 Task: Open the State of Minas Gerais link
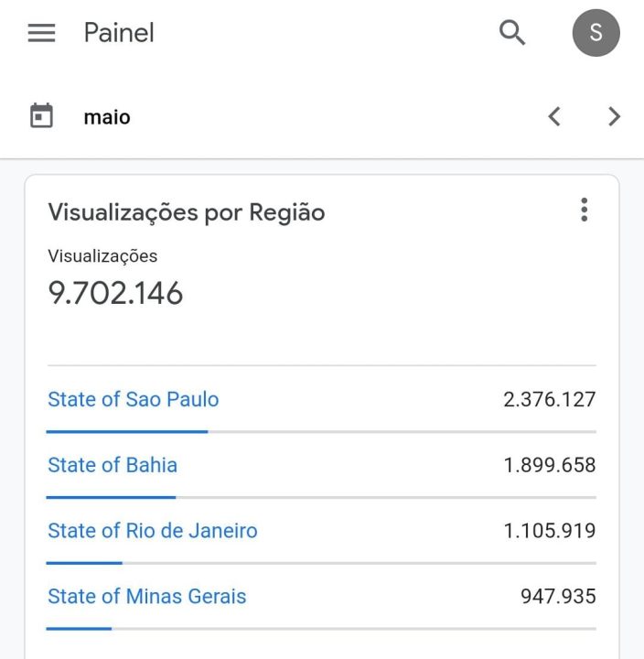[x=147, y=596]
